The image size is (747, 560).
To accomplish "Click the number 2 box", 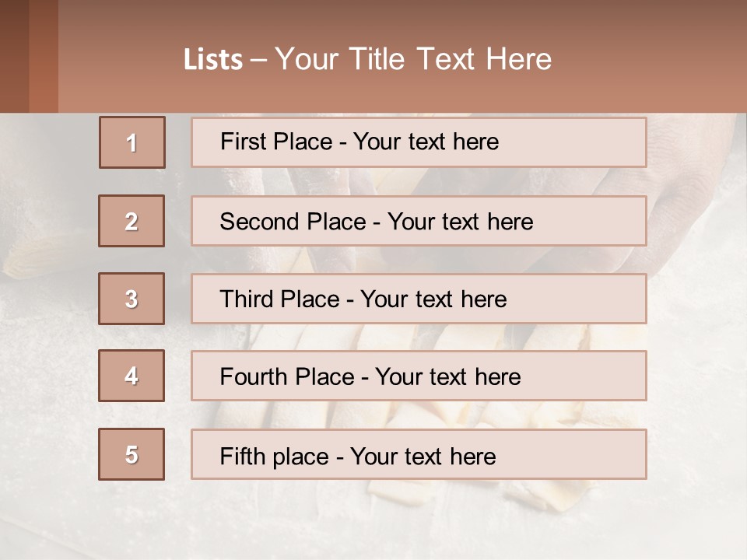I will pos(132,221).
